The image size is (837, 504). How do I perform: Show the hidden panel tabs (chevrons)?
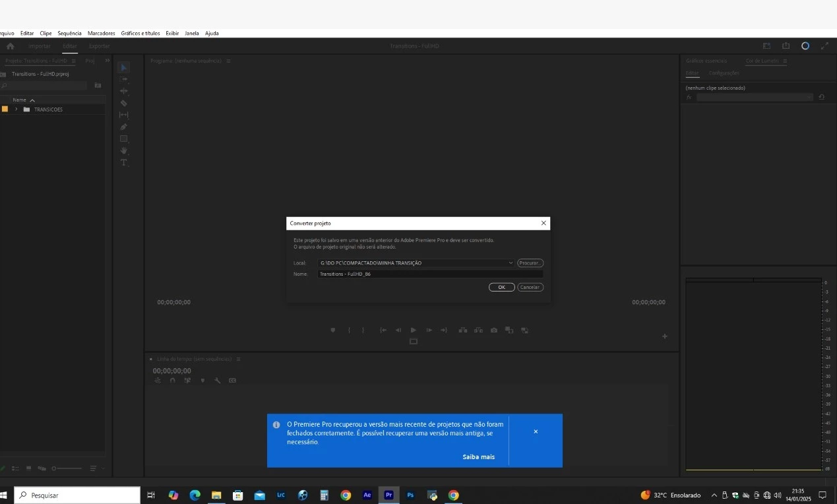coord(108,61)
